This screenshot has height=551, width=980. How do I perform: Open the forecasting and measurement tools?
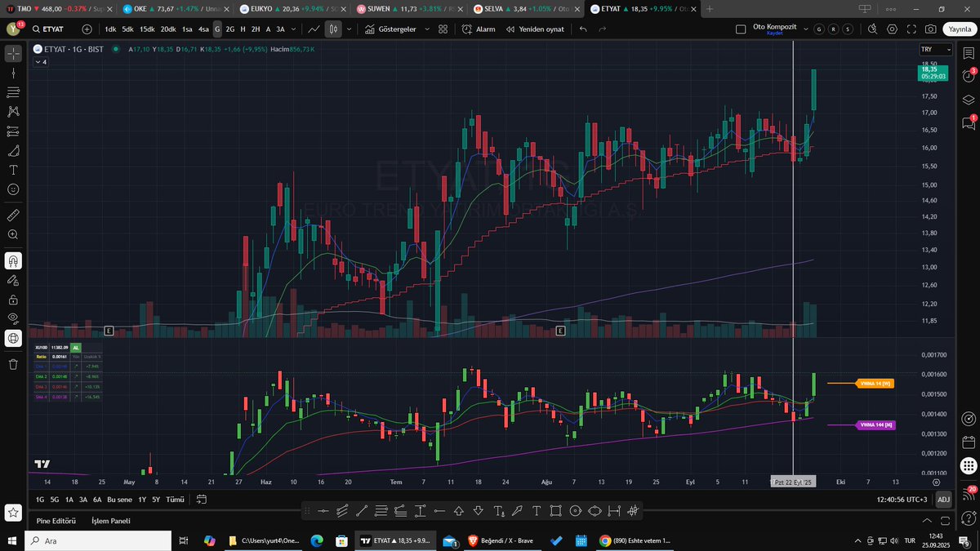pos(13,131)
